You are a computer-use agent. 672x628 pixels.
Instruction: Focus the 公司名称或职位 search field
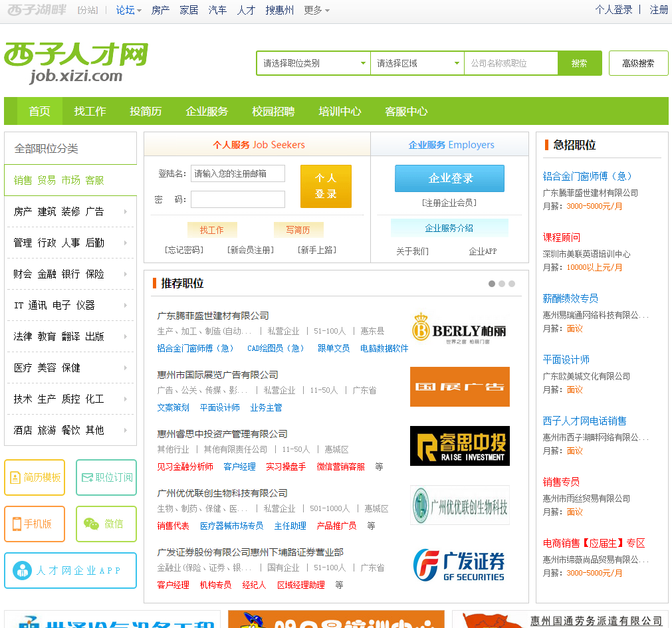511,63
